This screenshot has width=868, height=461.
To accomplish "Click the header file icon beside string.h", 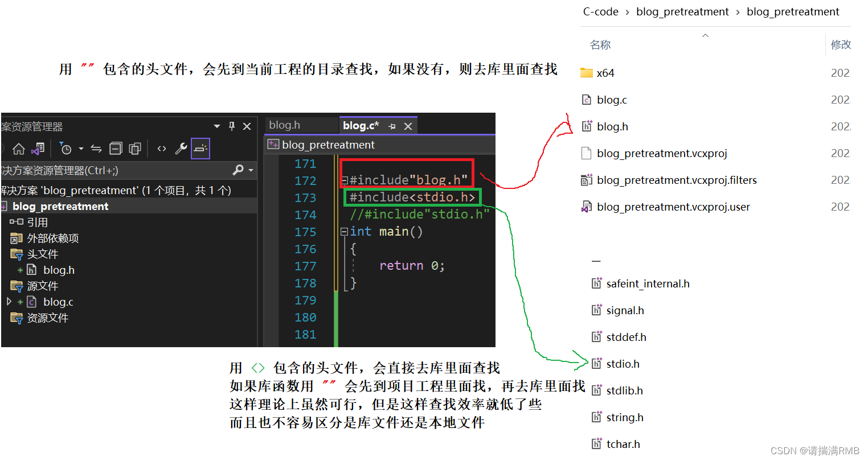I will pos(597,417).
